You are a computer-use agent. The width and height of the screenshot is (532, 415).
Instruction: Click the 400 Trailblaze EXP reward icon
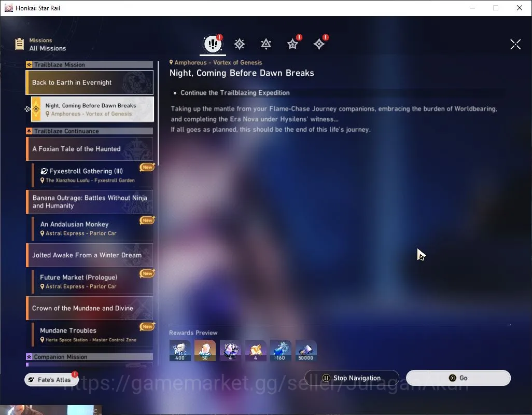180,350
